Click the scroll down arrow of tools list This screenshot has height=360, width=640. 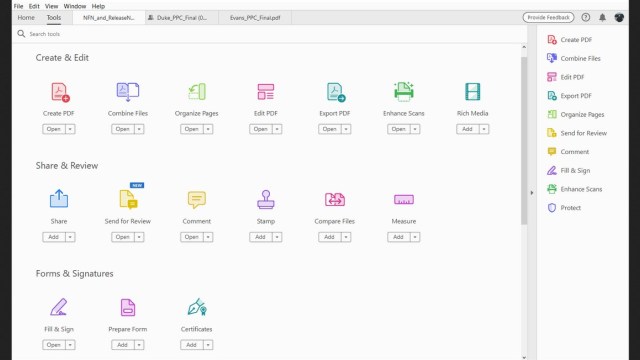tap(524, 357)
